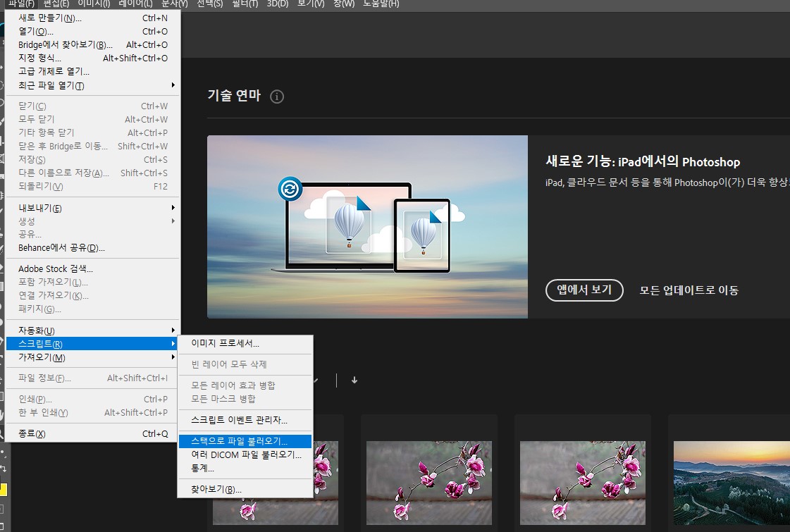The image size is (790, 532).
Task: Select 저장(S) with shortcut Ctrl+S
Action: tap(93, 160)
